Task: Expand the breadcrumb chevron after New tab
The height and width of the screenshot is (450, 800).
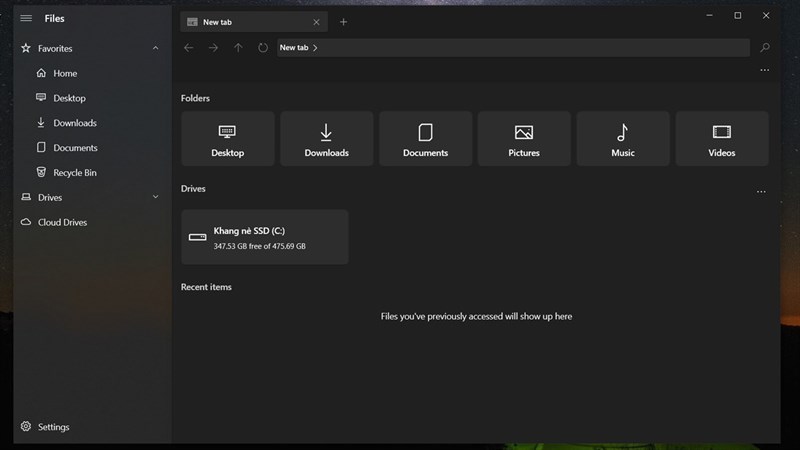Action: (315, 47)
